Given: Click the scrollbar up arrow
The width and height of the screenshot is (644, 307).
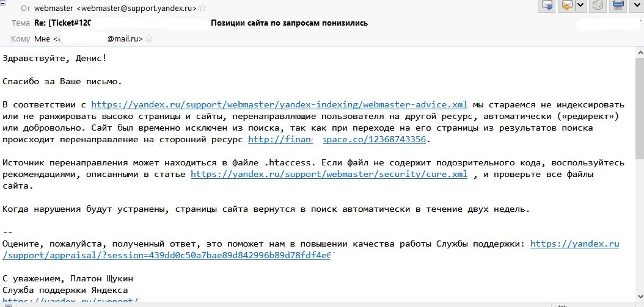Looking at the screenshot, I should (x=640, y=52).
